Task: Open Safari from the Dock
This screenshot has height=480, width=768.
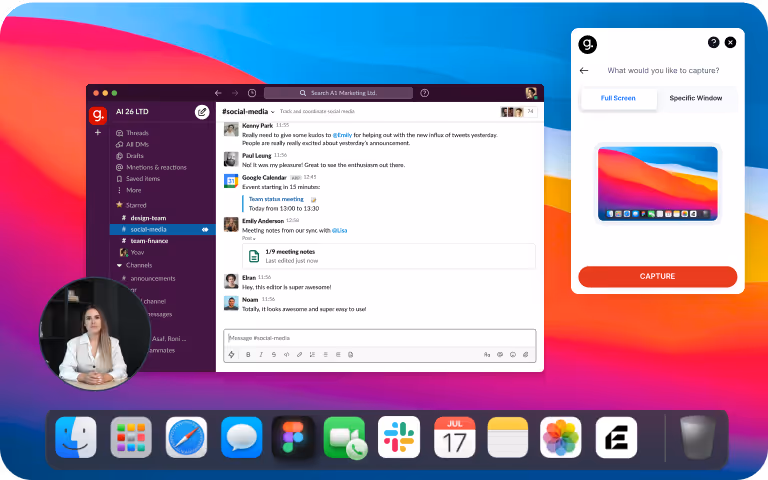Action: pos(186,437)
